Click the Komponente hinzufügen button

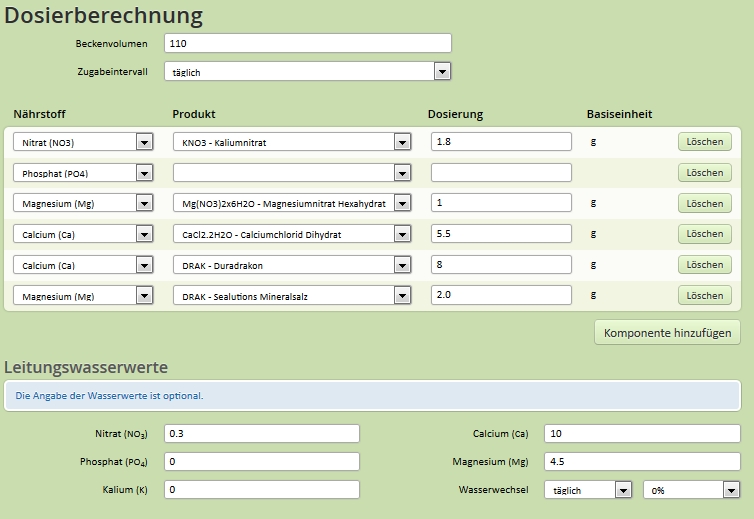pyautogui.click(x=667, y=332)
